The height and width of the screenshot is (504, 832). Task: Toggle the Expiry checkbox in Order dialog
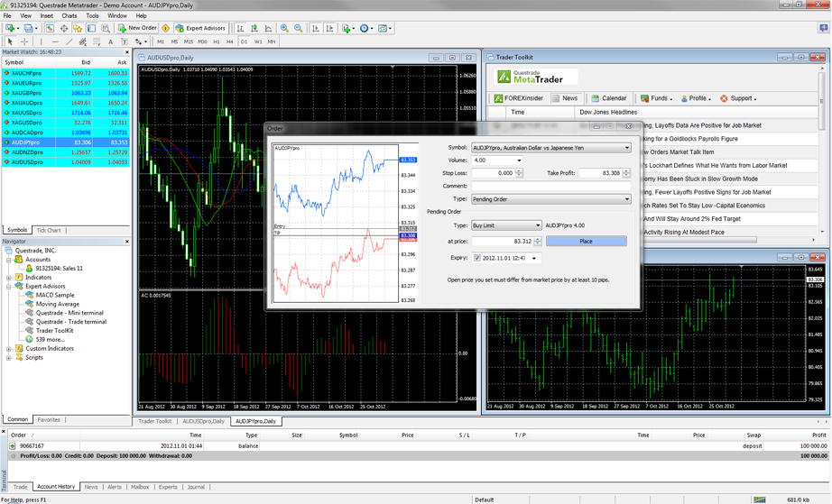pyautogui.click(x=477, y=258)
